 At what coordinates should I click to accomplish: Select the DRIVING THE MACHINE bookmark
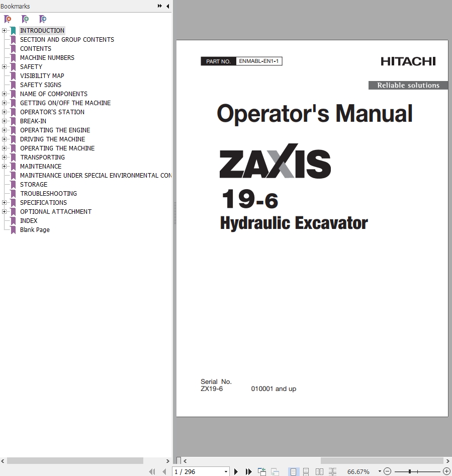[52, 139]
